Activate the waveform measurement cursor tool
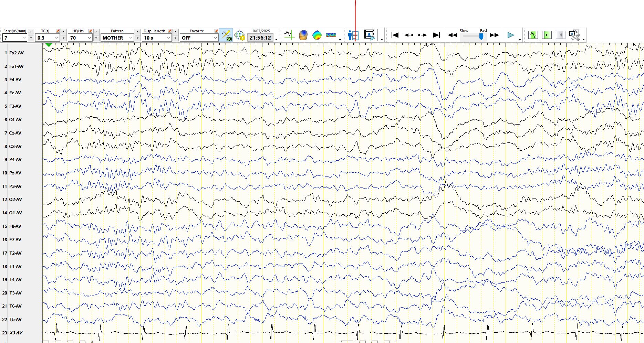Screen dimensions: 644x343 click(x=289, y=35)
